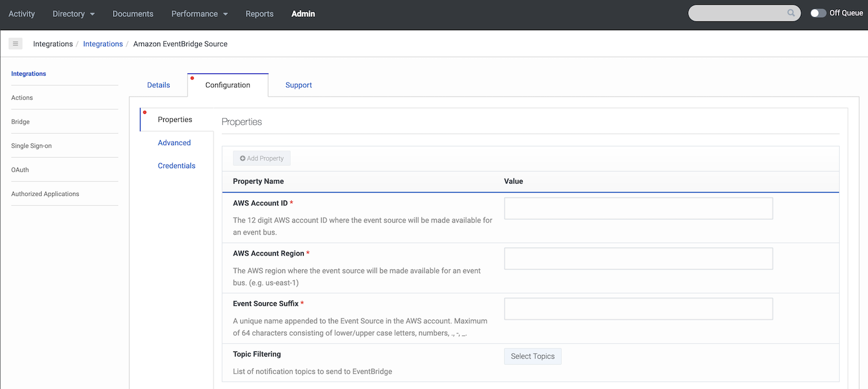Open the Integrations breadcrumb link
The width and height of the screenshot is (868, 389).
(x=103, y=43)
